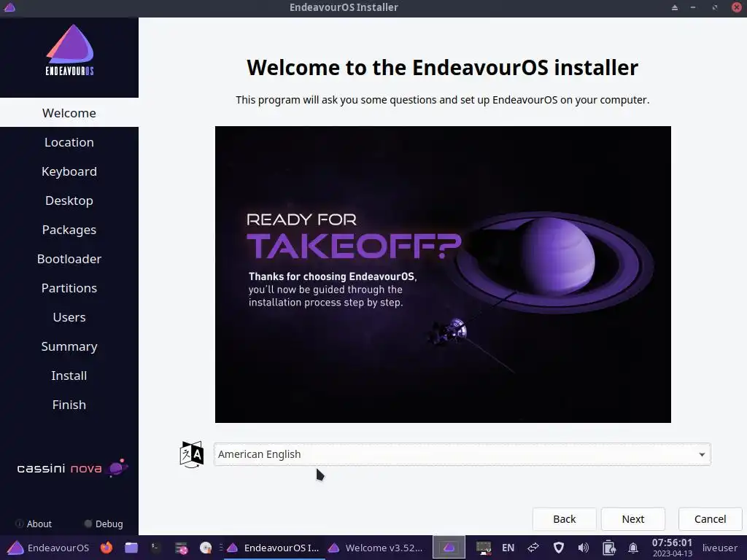Open the EndeavourOS application menu
Viewport: 747px width, 560px height.
[x=48, y=548]
